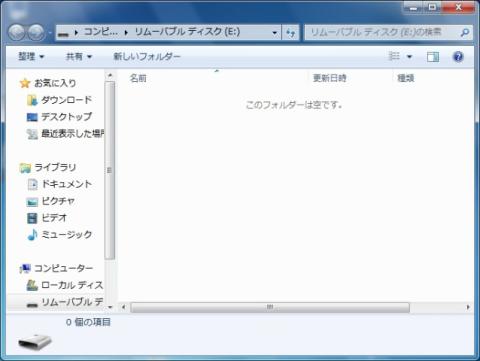Open ドキュメント library
The height and width of the screenshot is (361, 480).
coord(66,184)
